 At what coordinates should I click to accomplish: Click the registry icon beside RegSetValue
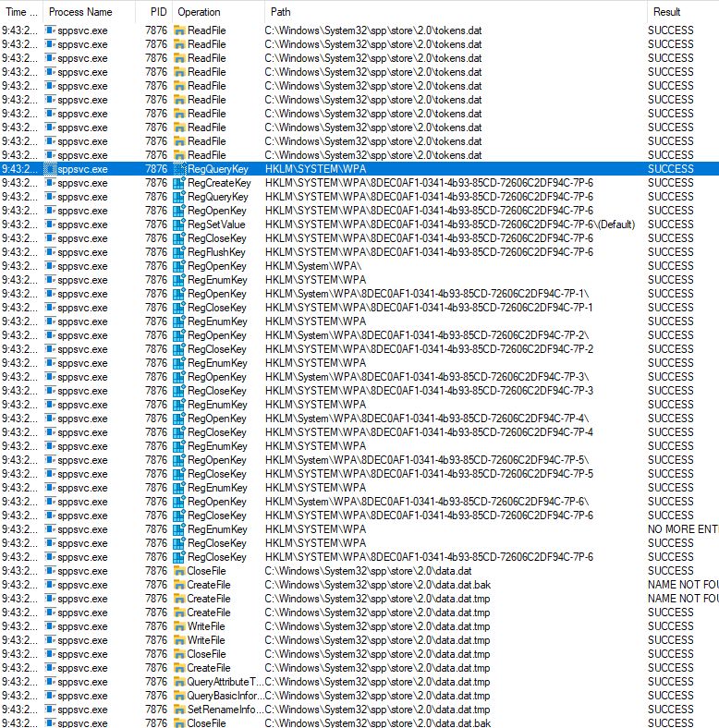[179, 224]
